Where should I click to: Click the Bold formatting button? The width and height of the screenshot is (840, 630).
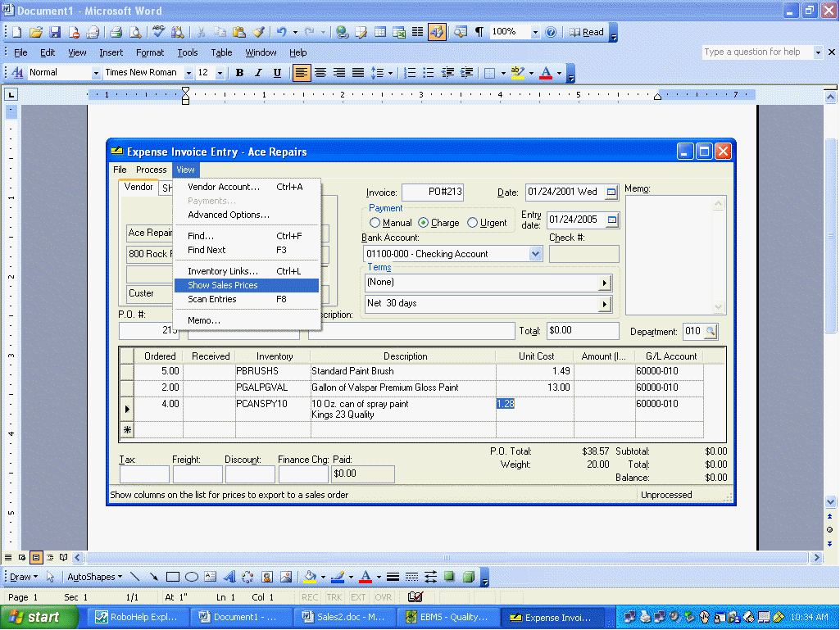point(239,72)
